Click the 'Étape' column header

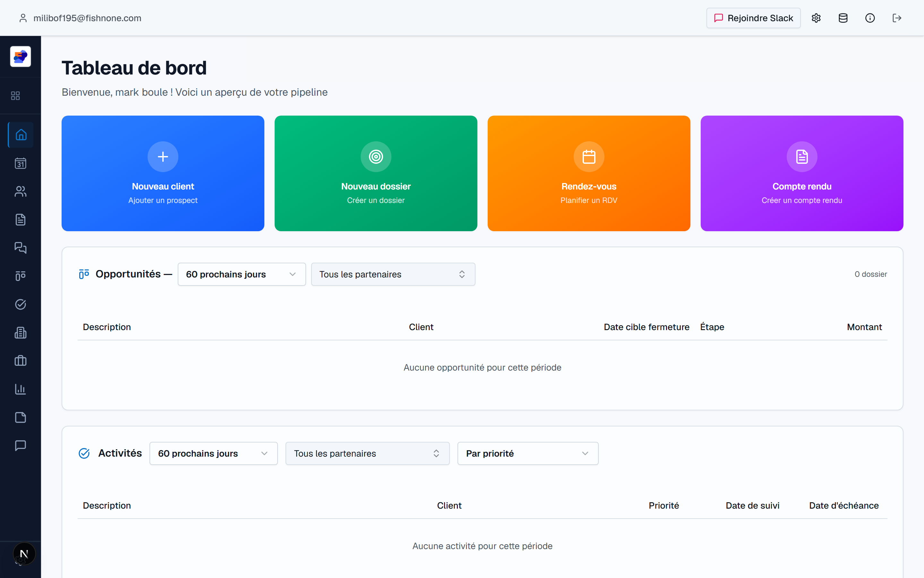click(712, 327)
